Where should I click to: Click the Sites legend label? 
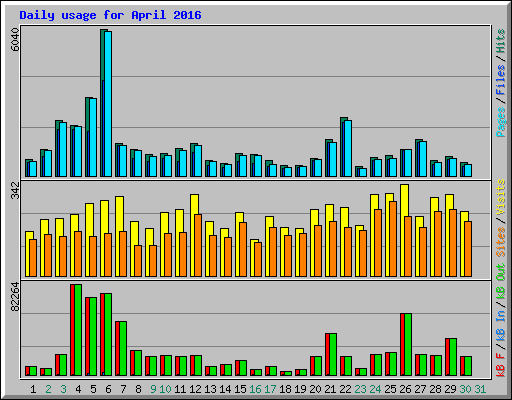coord(500,241)
